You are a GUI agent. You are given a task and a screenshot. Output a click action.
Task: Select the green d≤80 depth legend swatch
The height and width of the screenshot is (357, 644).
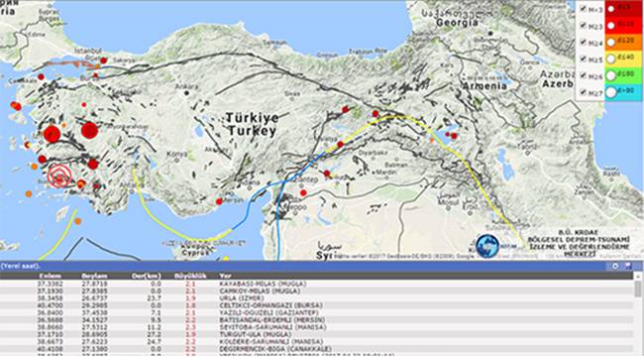pyautogui.click(x=624, y=75)
